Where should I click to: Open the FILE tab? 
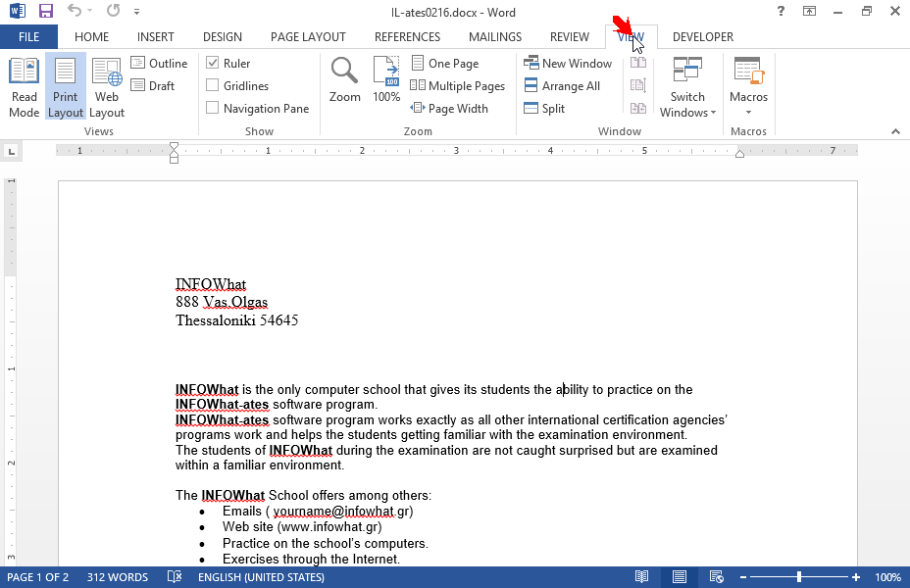click(x=29, y=37)
